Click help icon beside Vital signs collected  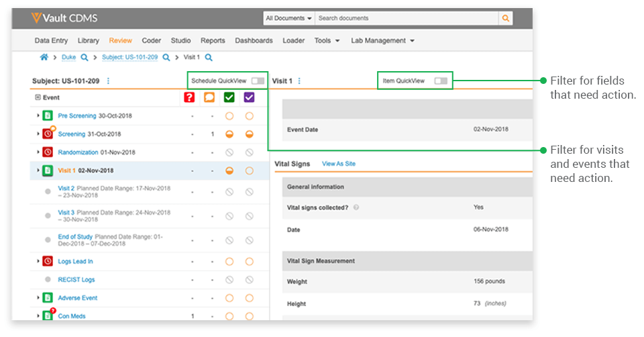356,207
